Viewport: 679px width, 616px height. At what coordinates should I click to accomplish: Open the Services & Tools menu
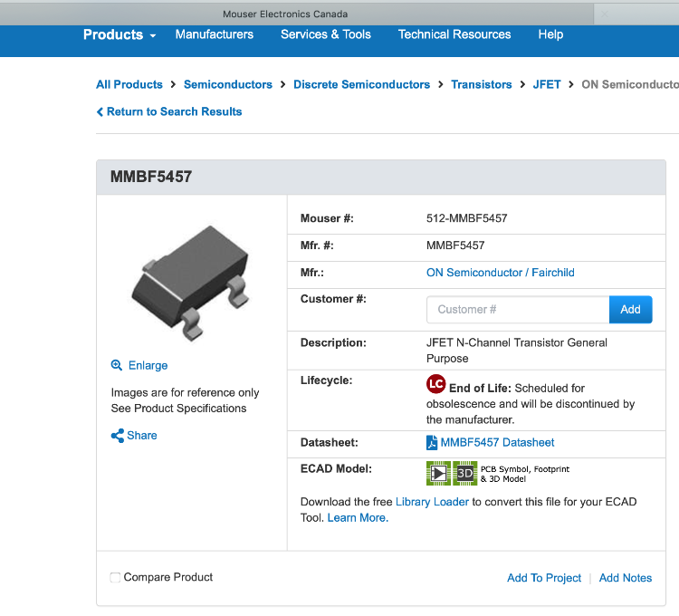326,34
